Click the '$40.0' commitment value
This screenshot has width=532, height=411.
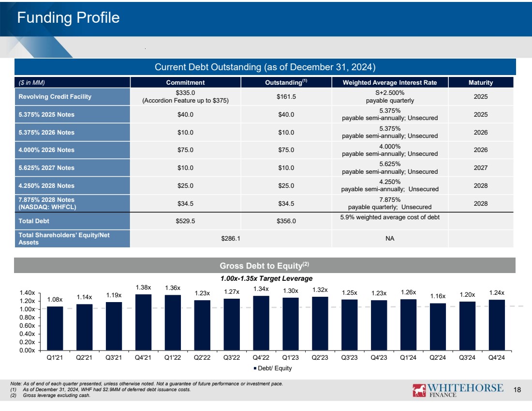(x=185, y=114)
